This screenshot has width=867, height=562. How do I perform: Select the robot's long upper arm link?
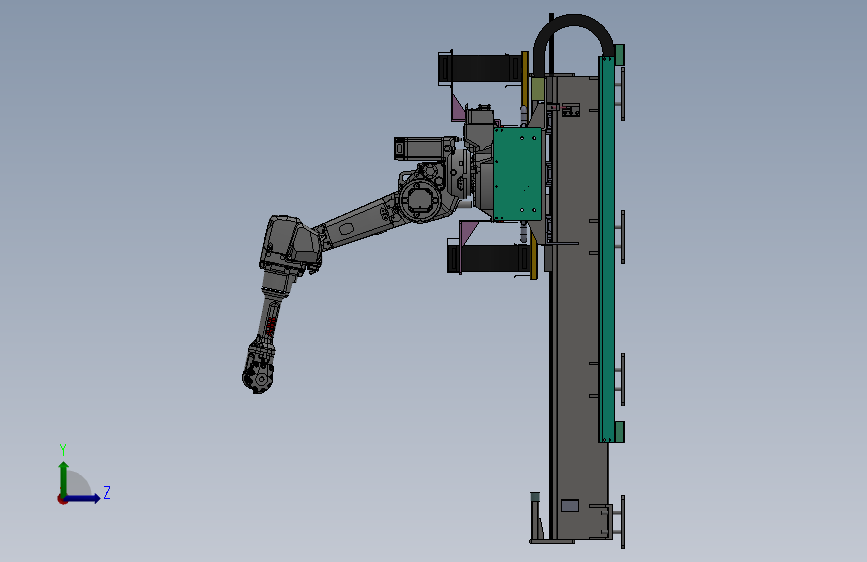pos(359,221)
